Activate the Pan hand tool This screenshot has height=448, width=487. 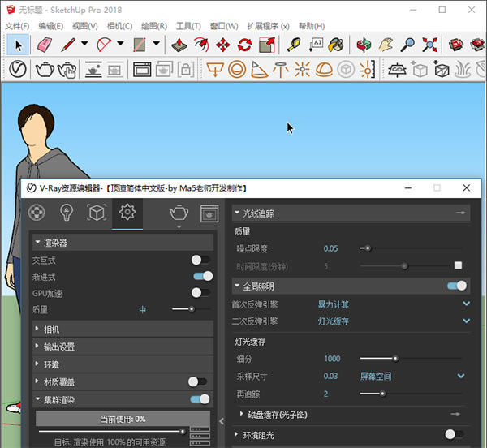click(x=386, y=45)
